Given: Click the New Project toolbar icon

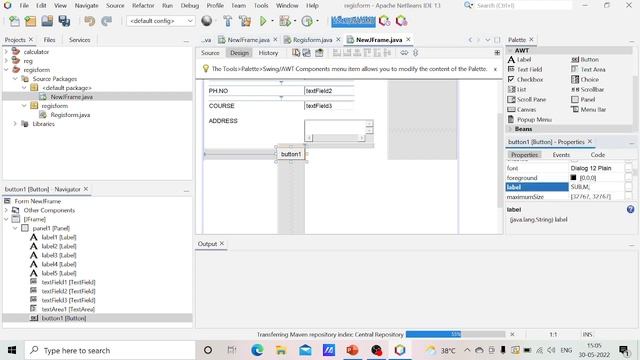Looking at the screenshot, I should pyautogui.click(x=31, y=21).
